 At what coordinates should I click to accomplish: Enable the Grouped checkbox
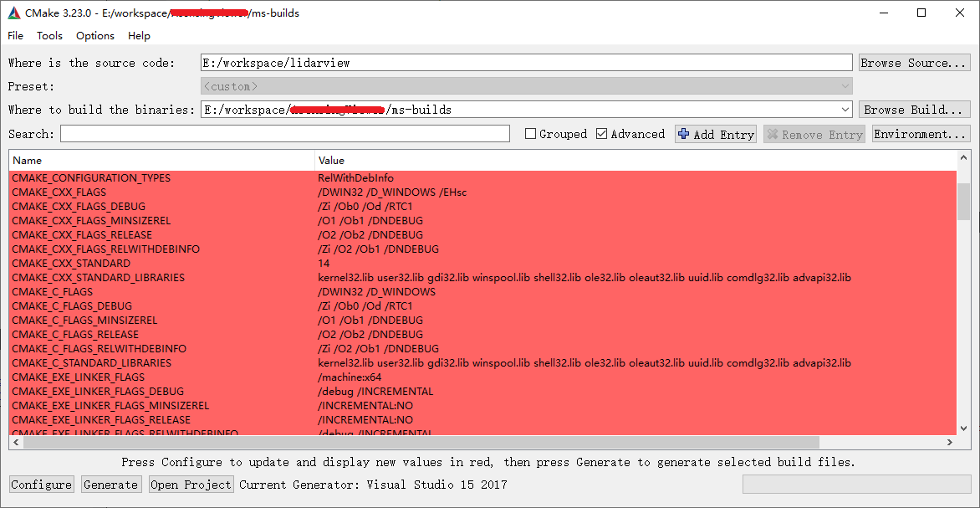pos(530,134)
